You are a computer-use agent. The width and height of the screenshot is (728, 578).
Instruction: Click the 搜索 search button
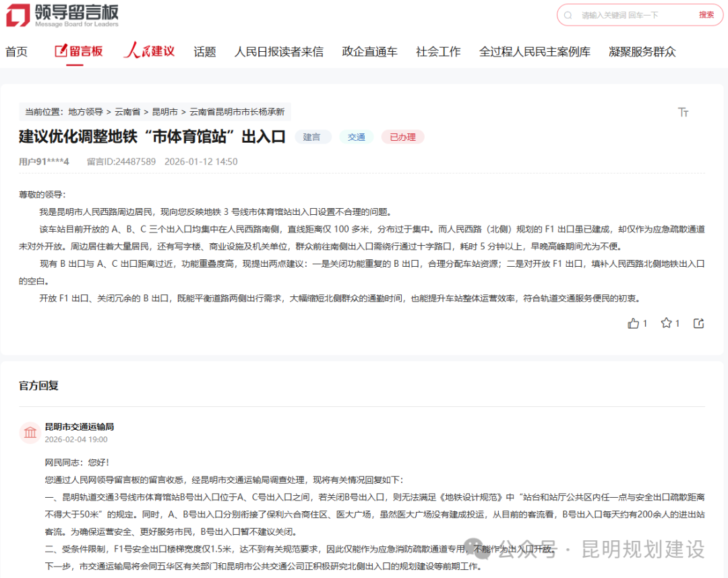705,15
